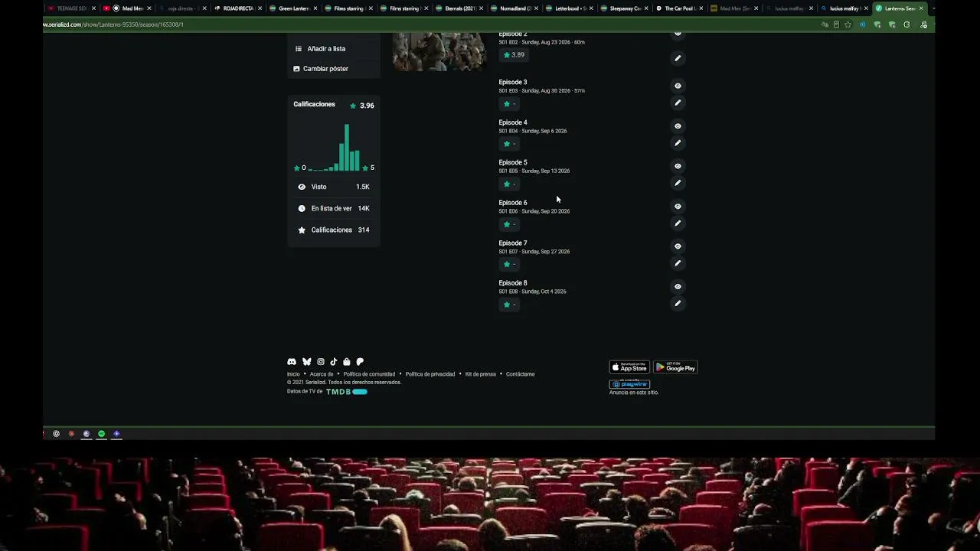
Task: Mark Episode 4 as watched
Action: click(678, 126)
